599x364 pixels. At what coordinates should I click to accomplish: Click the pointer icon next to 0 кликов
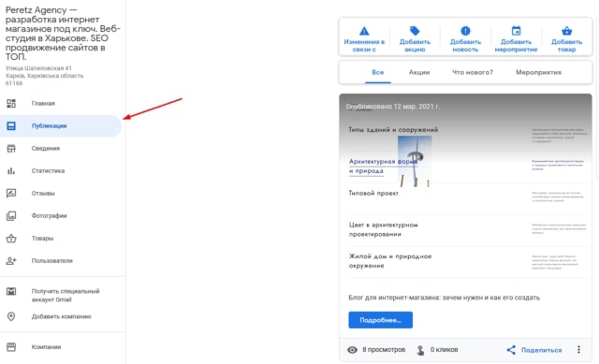tap(420, 350)
